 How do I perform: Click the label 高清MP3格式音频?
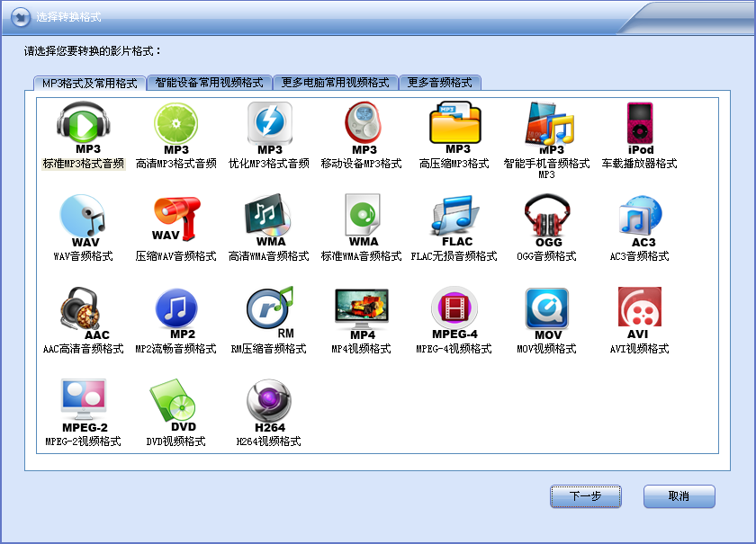tap(176, 164)
